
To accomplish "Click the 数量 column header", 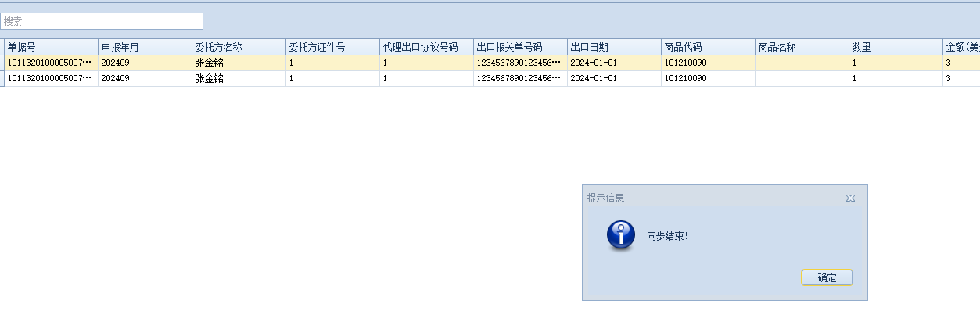I will pyautogui.click(x=896, y=47).
